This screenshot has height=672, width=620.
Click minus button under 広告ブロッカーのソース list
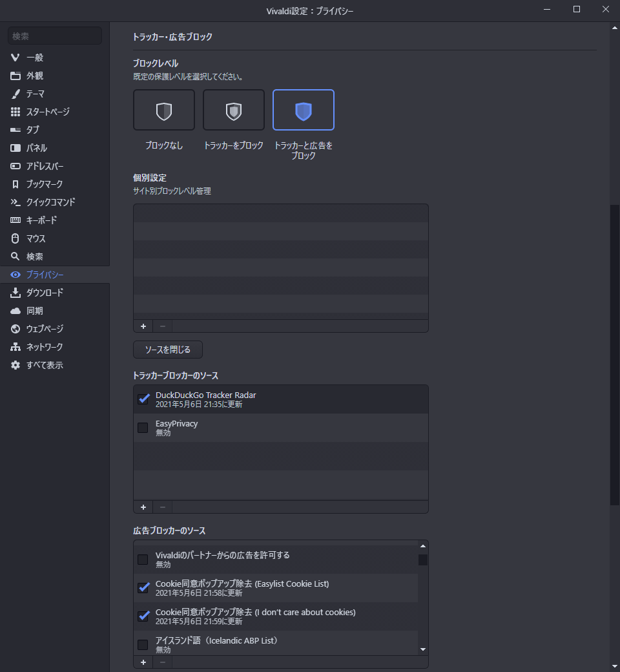(x=162, y=662)
